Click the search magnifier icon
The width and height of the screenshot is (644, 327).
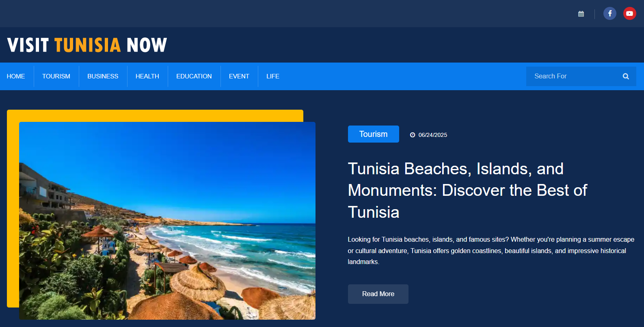(x=626, y=76)
